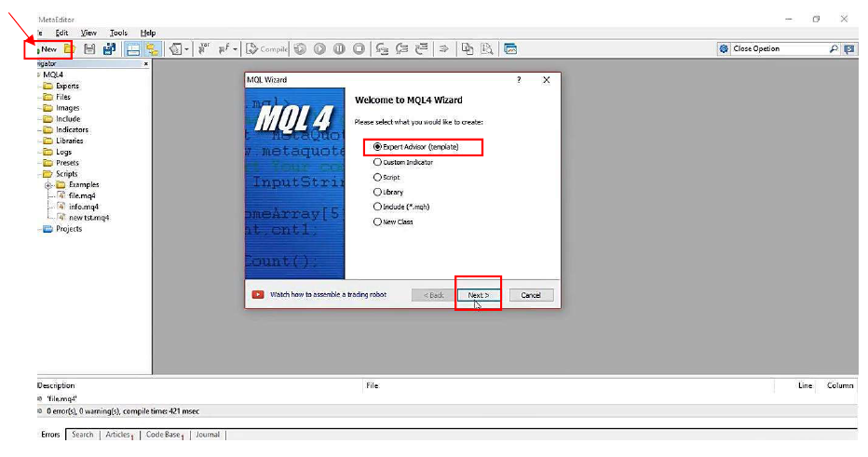This screenshot has height=457, width=868.
Task: Click the YouTube icon in wizard footer
Action: click(x=258, y=294)
